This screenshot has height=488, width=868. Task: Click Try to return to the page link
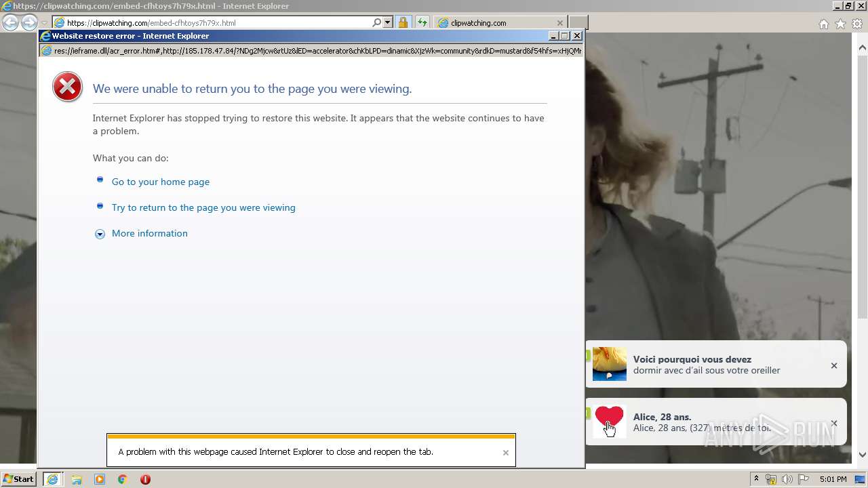(x=203, y=207)
